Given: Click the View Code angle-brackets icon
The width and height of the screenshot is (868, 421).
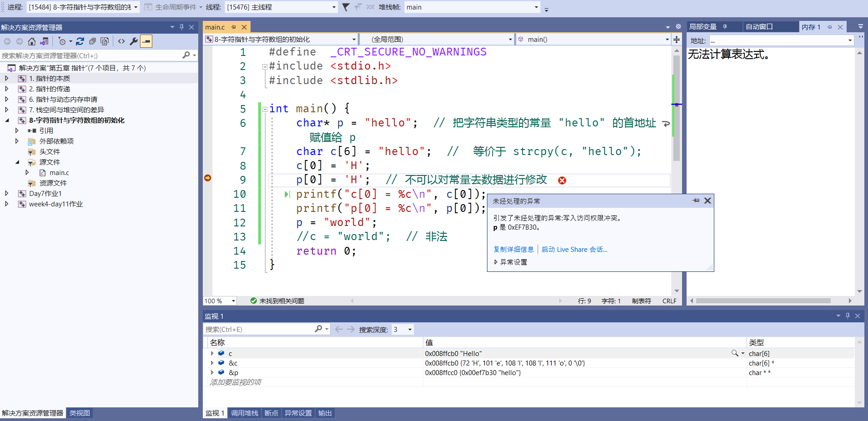Looking at the screenshot, I should 121,41.
